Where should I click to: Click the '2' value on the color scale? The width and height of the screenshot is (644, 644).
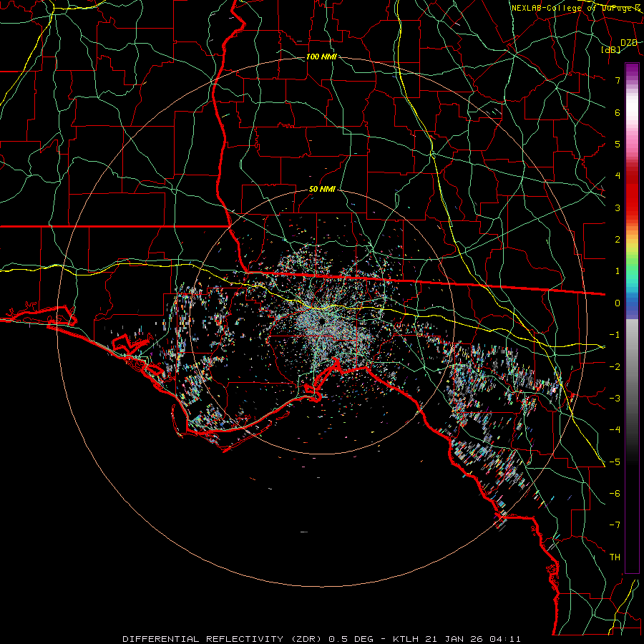point(618,240)
